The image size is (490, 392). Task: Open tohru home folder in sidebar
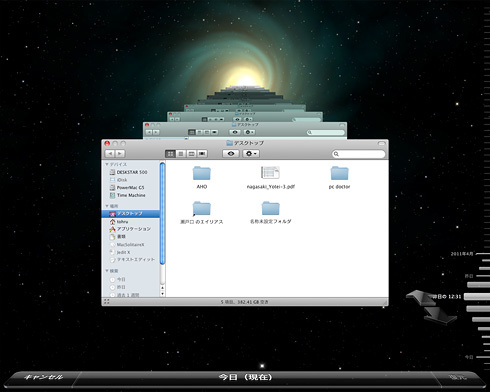(119, 221)
